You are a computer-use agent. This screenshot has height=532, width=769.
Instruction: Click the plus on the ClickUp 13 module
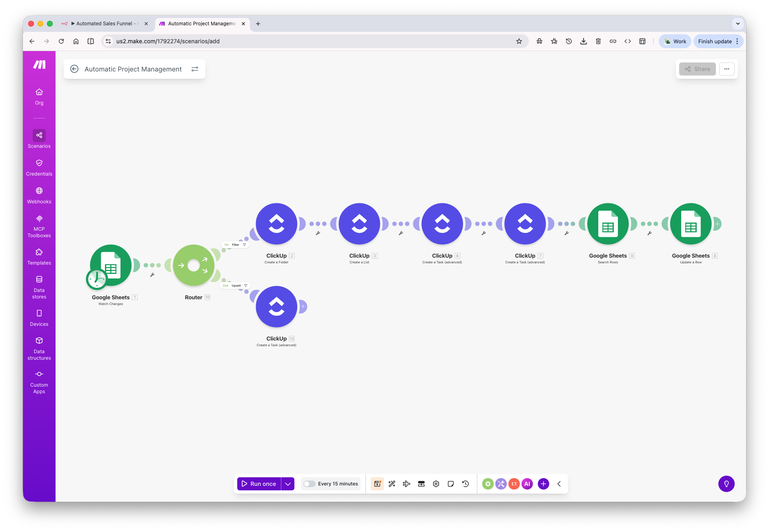pos(303,306)
